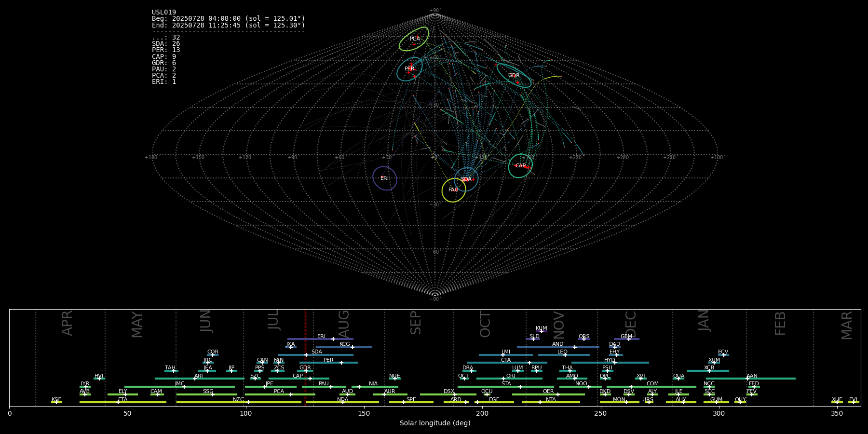This screenshot has height=434, width=868.
Task: Click the KUM shower bar in timeline
Action: pyautogui.click(x=542, y=331)
